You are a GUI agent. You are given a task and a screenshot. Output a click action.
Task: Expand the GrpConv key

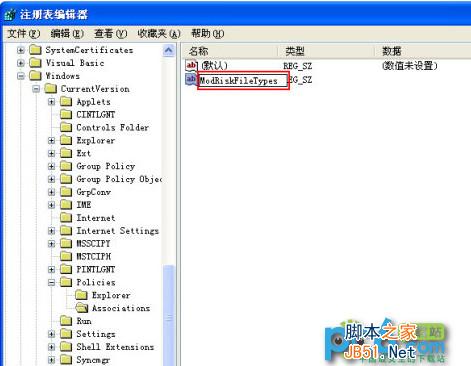[51, 192]
